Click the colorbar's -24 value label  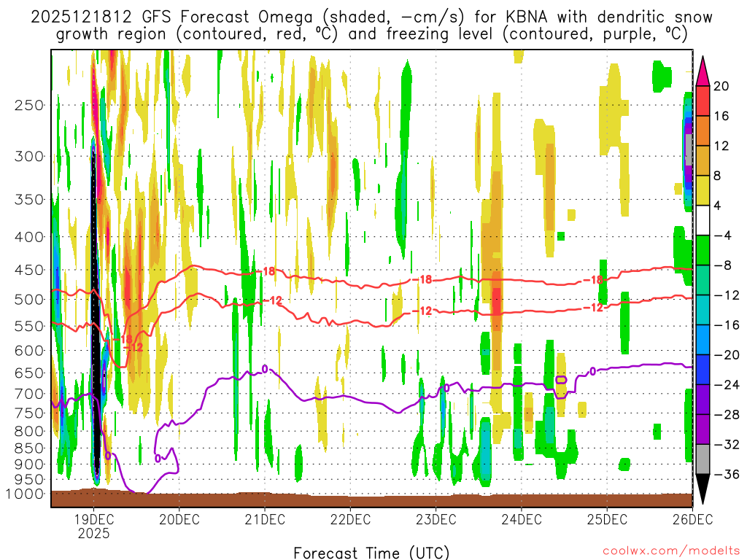[727, 385]
